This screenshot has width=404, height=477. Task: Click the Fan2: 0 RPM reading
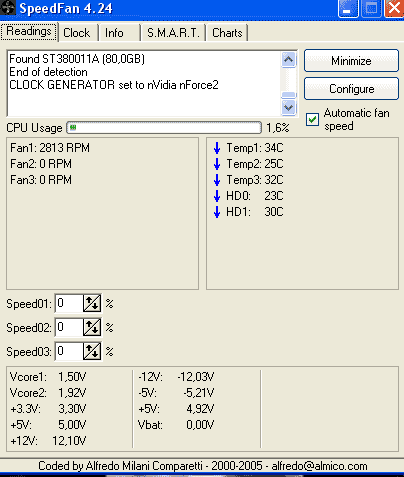(x=41, y=164)
